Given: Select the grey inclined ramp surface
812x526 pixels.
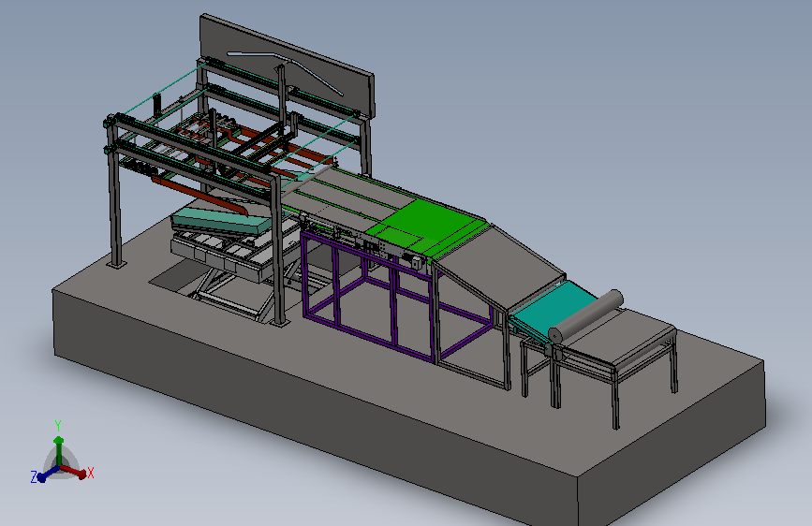Looking at the screenshot, I should coord(502,268).
